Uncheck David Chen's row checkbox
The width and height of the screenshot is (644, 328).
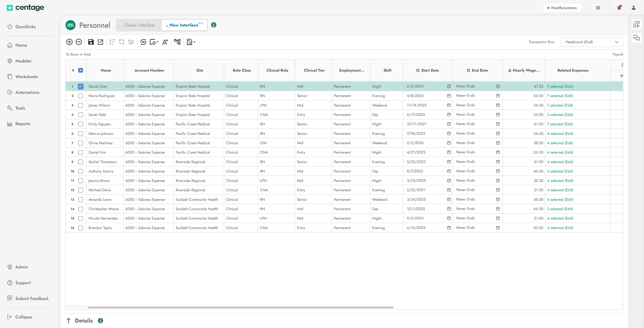80,86
